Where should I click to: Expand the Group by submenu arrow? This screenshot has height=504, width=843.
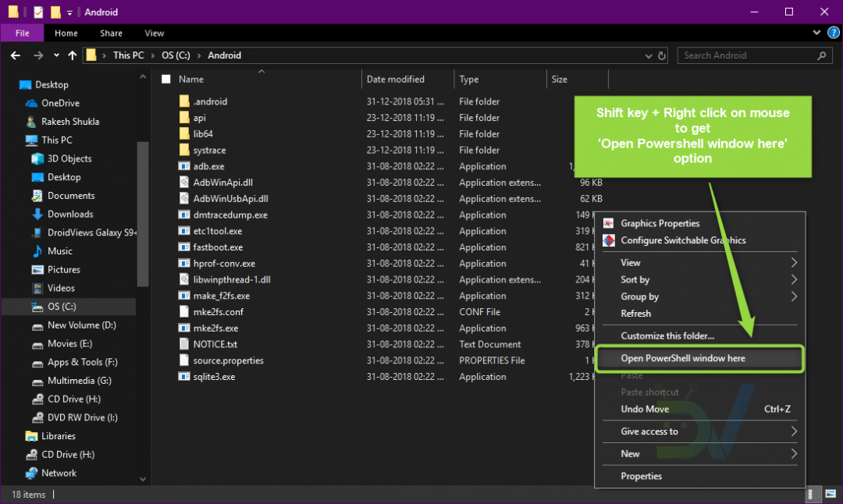(x=794, y=296)
